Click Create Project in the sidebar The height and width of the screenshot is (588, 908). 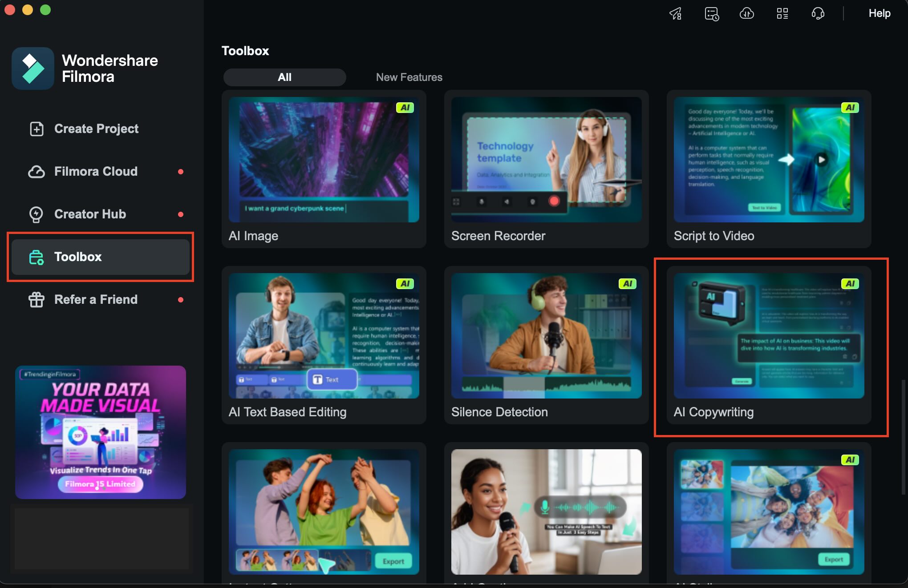[96, 129]
